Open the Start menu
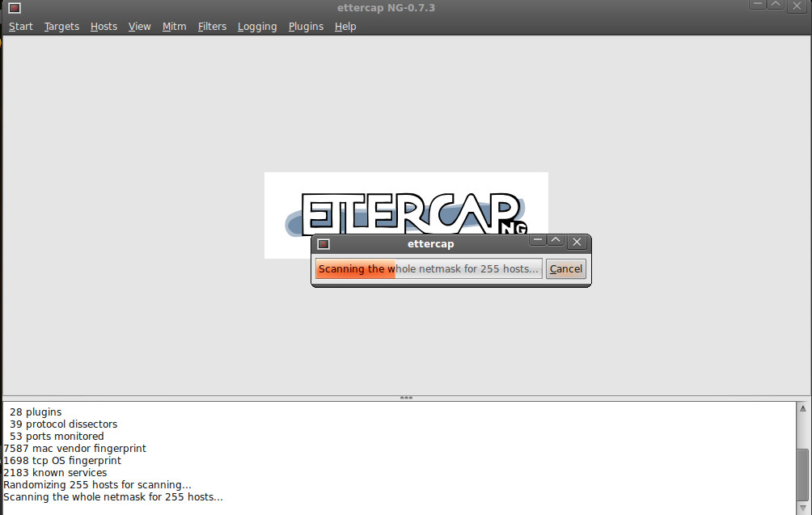The width and height of the screenshot is (812, 515). (x=21, y=27)
